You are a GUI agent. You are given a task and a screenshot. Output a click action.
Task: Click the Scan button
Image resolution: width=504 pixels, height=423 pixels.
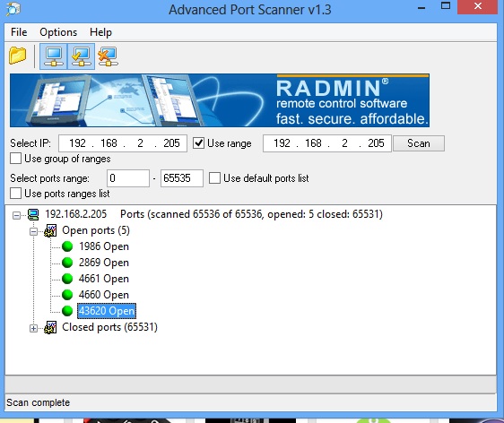click(x=419, y=143)
